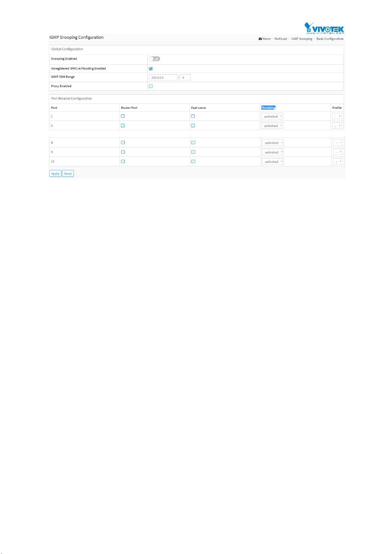Go to the Multicast breadcrumb
This screenshot has width=392, height=554.
281,39
